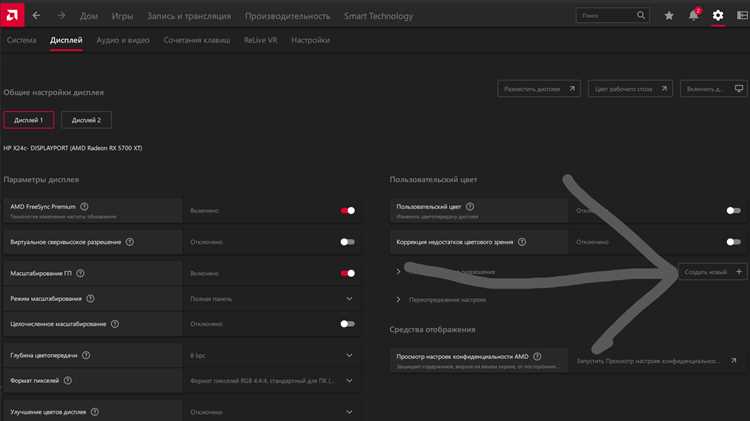
Task: Turn off Масштабирование ГП toggle
Action: click(348, 274)
